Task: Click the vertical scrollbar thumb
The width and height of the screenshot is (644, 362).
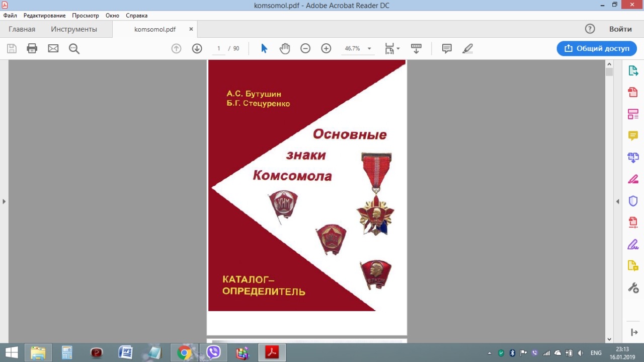Action: tap(609, 72)
